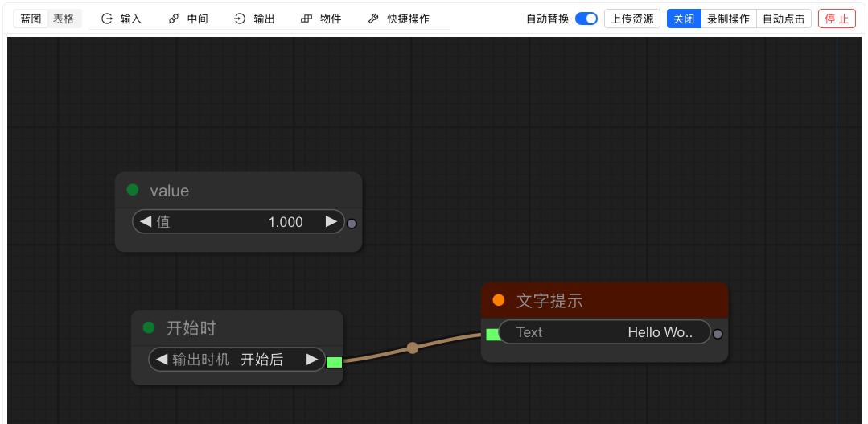
Task: Click the 输出时机 value 开始后
Action: [x=261, y=360]
